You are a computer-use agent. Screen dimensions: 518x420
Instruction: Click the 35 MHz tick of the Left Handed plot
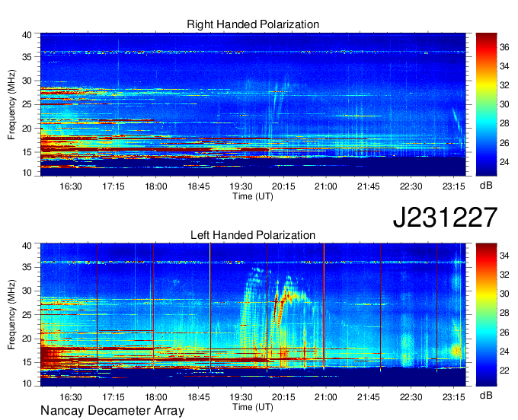point(27,267)
